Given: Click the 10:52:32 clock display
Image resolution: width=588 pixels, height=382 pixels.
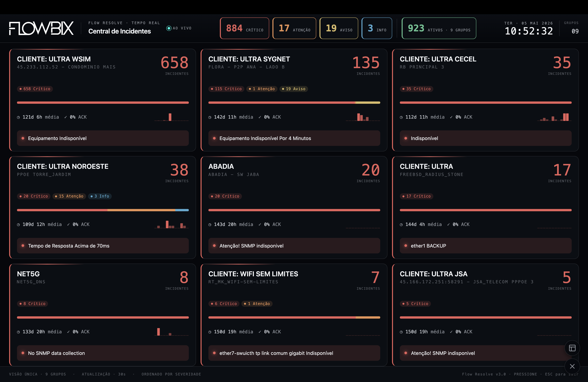Looking at the screenshot, I should 529,31.
